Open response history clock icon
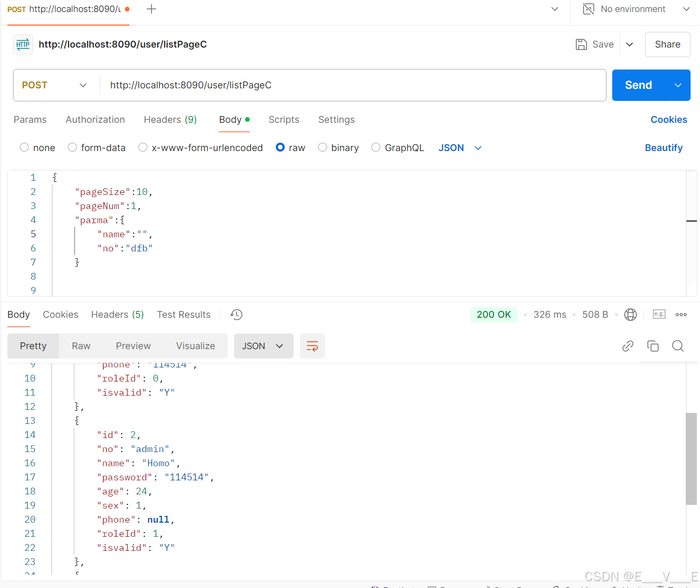Viewport: 700px width, 588px height. point(237,315)
